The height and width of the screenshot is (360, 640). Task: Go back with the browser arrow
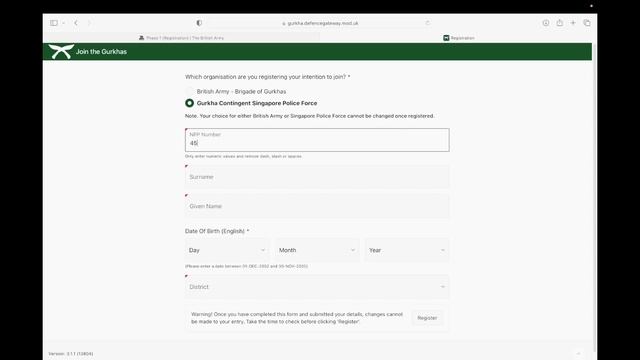pos(76,23)
